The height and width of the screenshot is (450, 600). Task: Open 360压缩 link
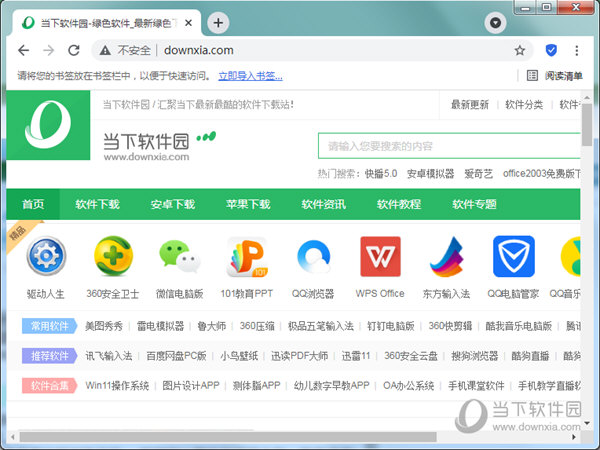[x=257, y=326]
